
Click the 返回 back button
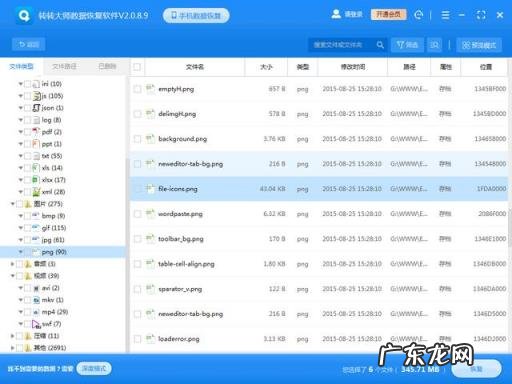click(29, 44)
